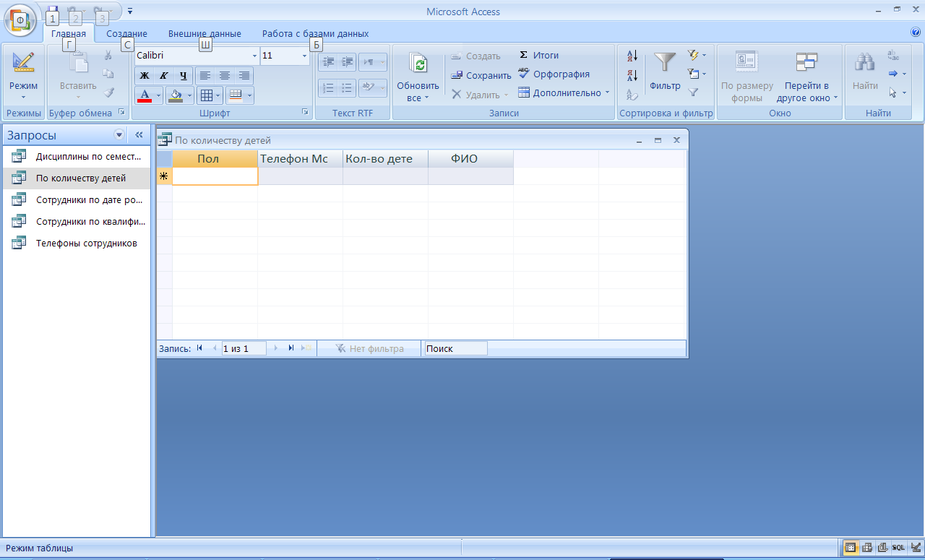Open the font size 11 dropdown
The height and width of the screenshot is (560, 925).
pyautogui.click(x=304, y=56)
